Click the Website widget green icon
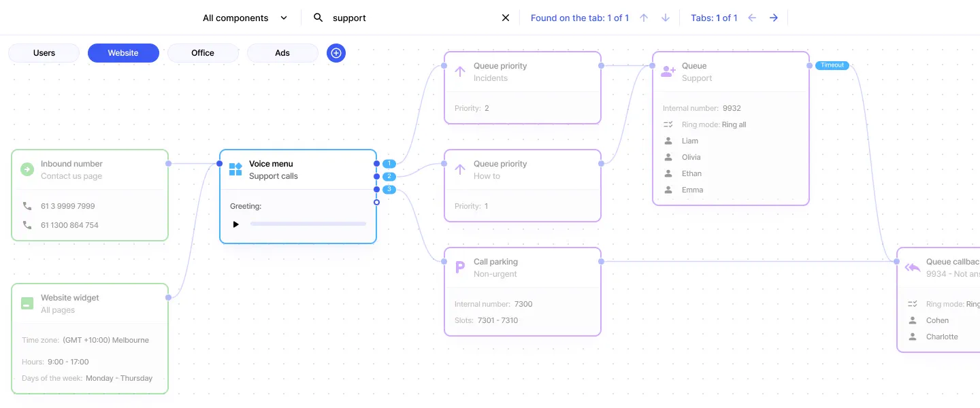This screenshot has width=980, height=408. point(27,303)
